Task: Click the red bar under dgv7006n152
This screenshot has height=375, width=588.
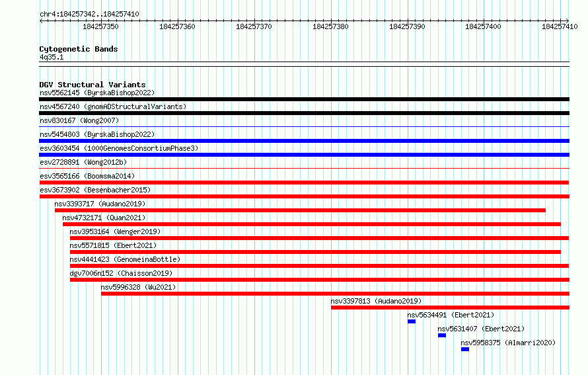Action: pos(320,280)
